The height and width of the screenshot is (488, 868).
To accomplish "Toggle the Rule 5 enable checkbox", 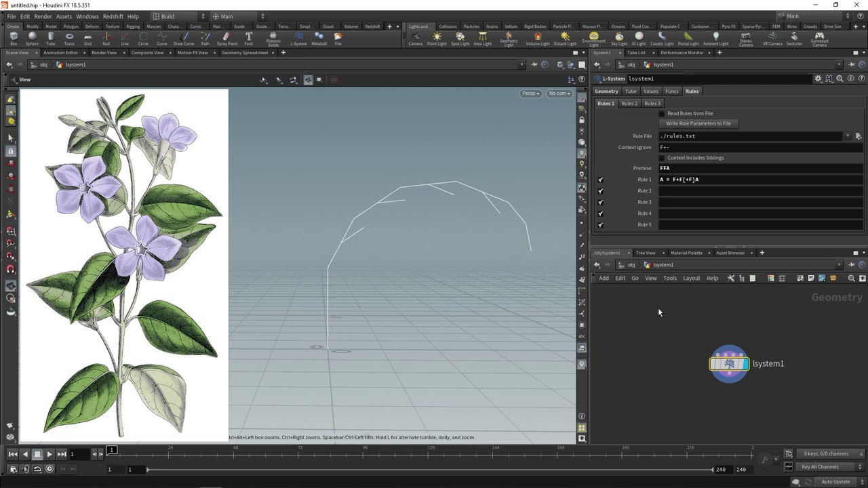I will pos(600,224).
